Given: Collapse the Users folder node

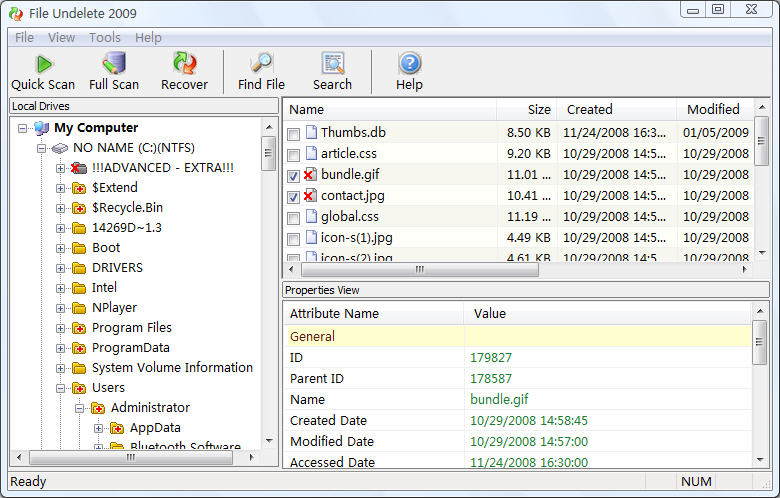Looking at the screenshot, I should click(x=60, y=388).
